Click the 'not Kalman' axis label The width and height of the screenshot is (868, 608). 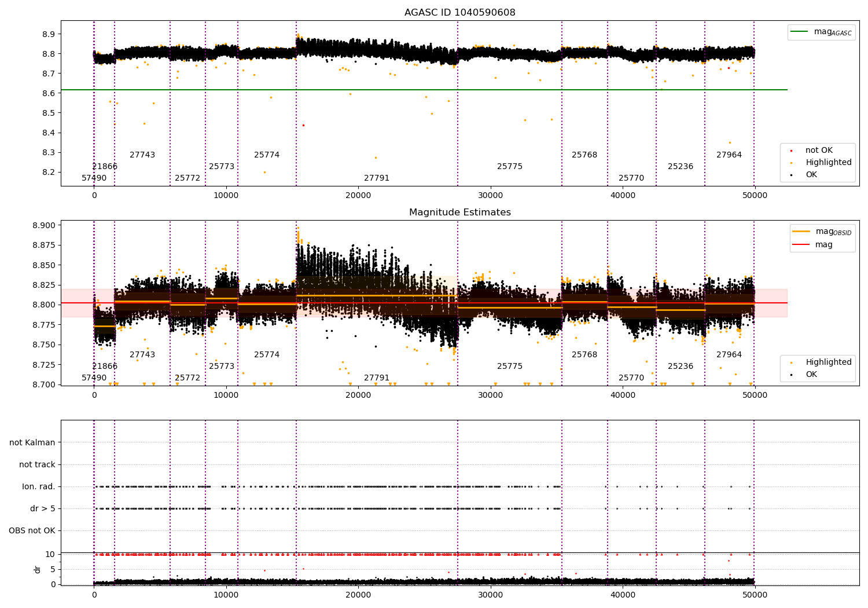click(x=32, y=443)
